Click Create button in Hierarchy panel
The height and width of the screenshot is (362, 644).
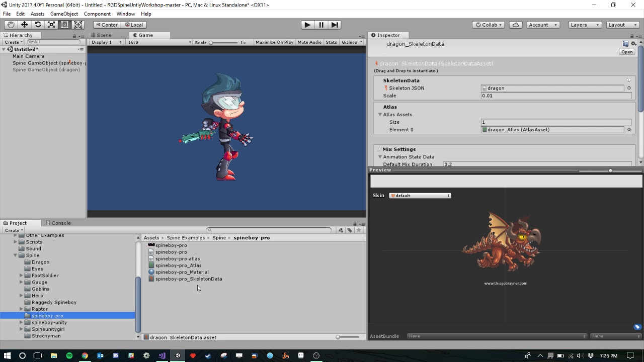(13, 42)
